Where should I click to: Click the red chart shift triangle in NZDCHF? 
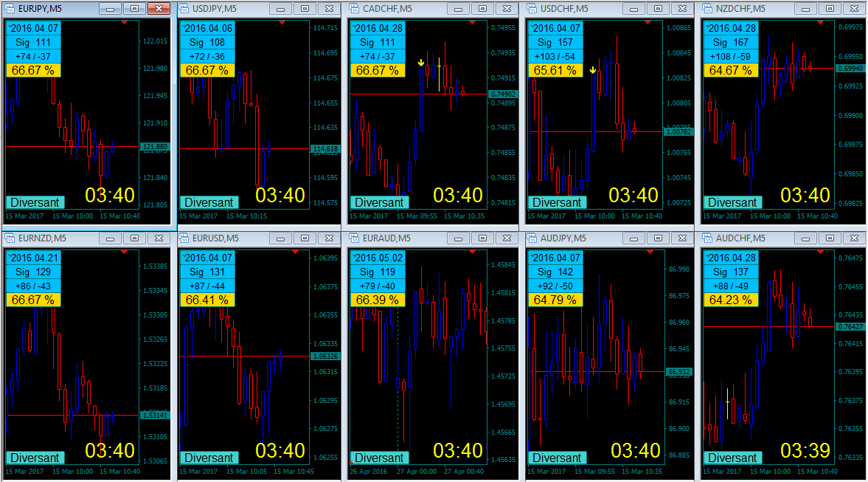(820, 23)
